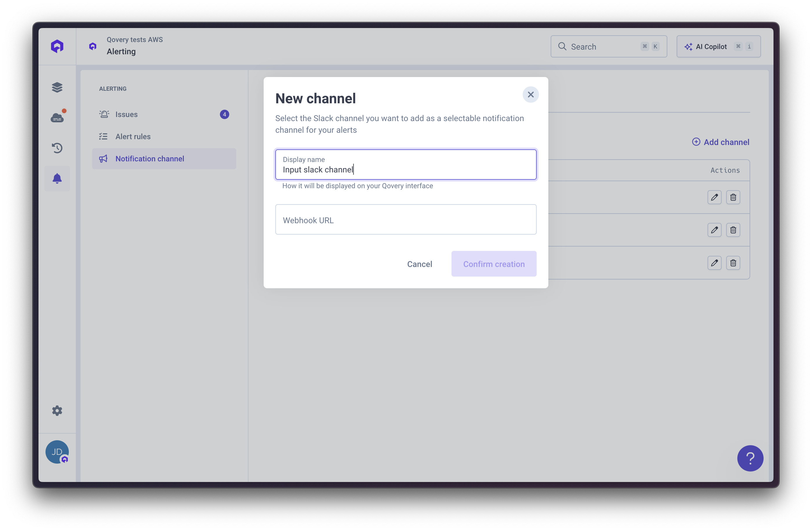Open the JD user profile avatar
This screenshot has width=812, height=531.
pos(57,452)
